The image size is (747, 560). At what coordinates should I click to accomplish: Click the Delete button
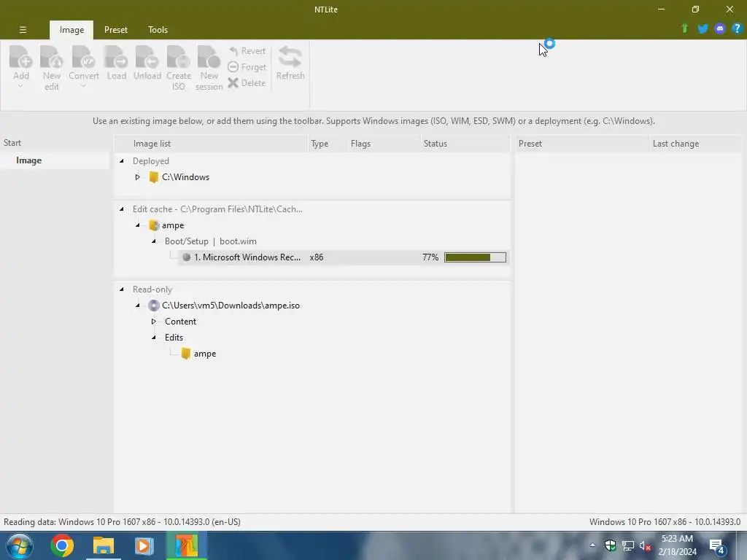tap(247, 83)
